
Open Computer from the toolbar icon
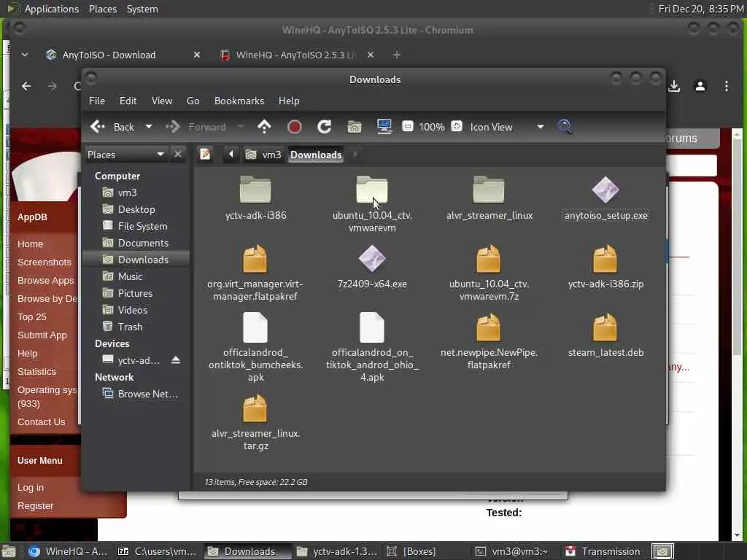pos(384,127)
